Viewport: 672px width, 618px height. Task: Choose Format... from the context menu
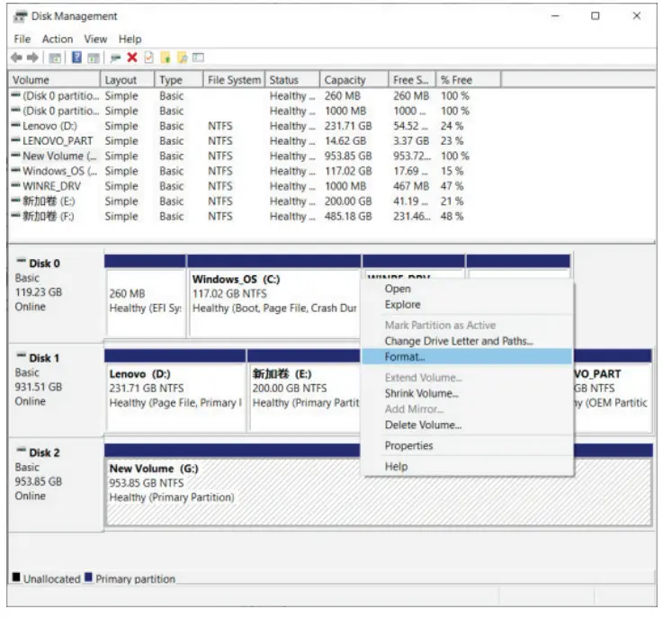(x=405, y=357)
